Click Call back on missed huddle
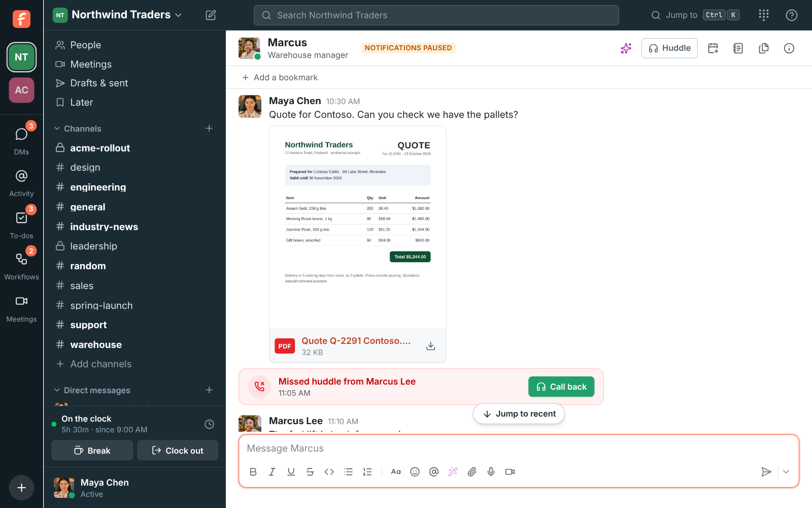The height and width of the screenshot is (508, 812). point(561,387)
